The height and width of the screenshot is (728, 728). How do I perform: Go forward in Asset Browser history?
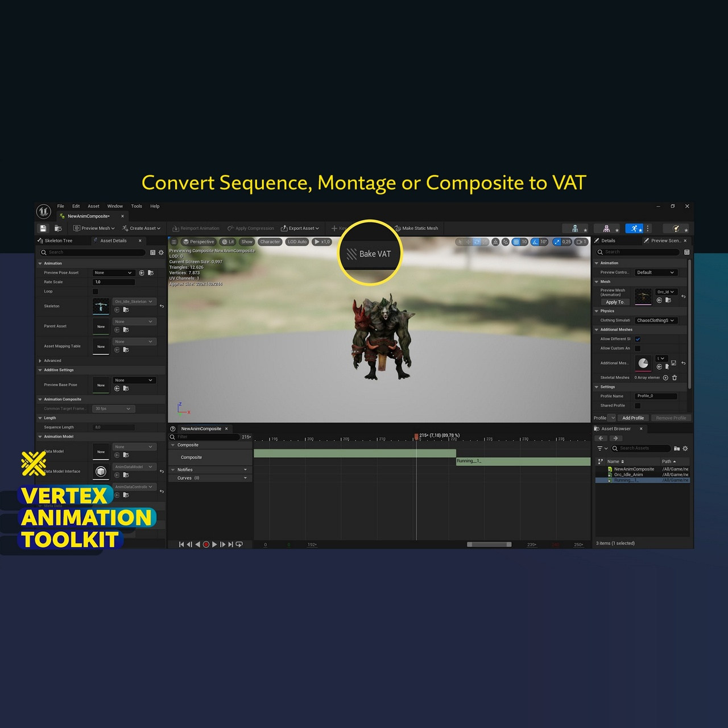coord(615,439)
